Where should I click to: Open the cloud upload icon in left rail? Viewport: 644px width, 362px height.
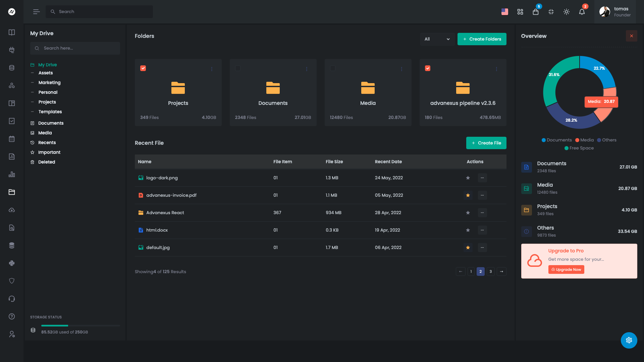[12, 210]
